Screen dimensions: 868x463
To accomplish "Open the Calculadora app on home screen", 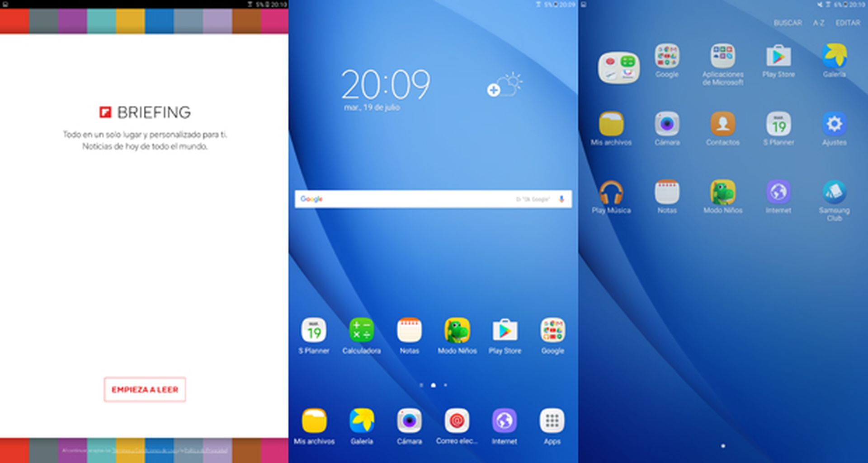I will [361, 331].
